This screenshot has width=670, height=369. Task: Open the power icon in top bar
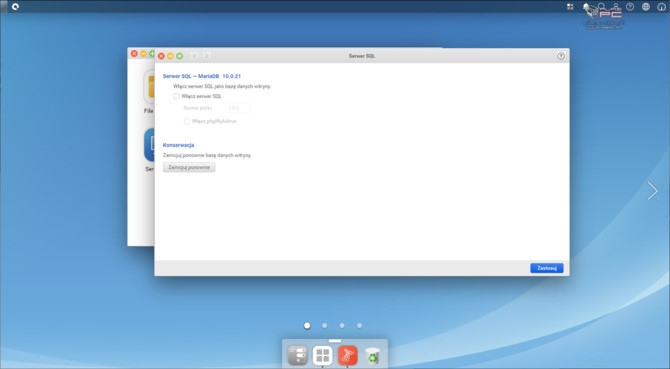661,6
